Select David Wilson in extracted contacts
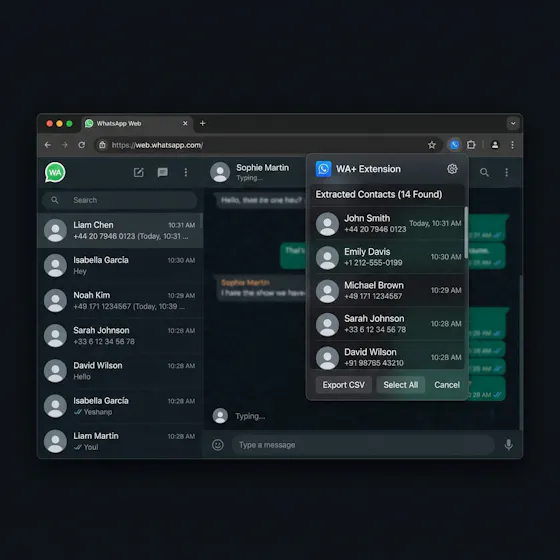Image resolution: width=560 pixels, height=560 pixels. pos(388,356)
